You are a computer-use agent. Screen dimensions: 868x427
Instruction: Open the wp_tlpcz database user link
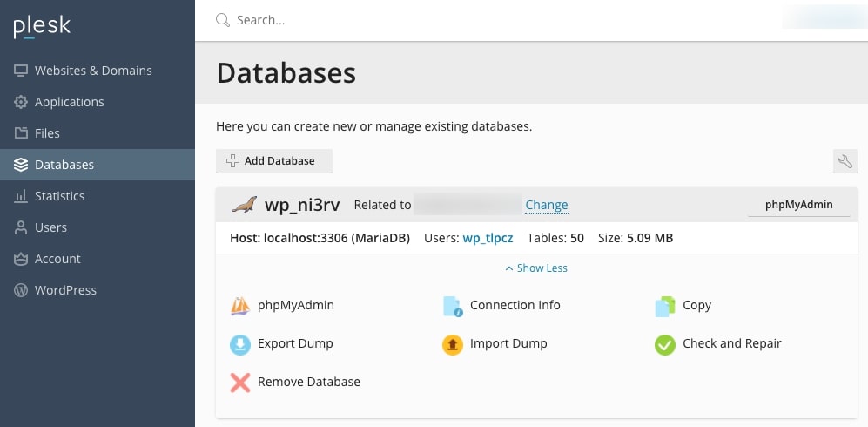489,238
